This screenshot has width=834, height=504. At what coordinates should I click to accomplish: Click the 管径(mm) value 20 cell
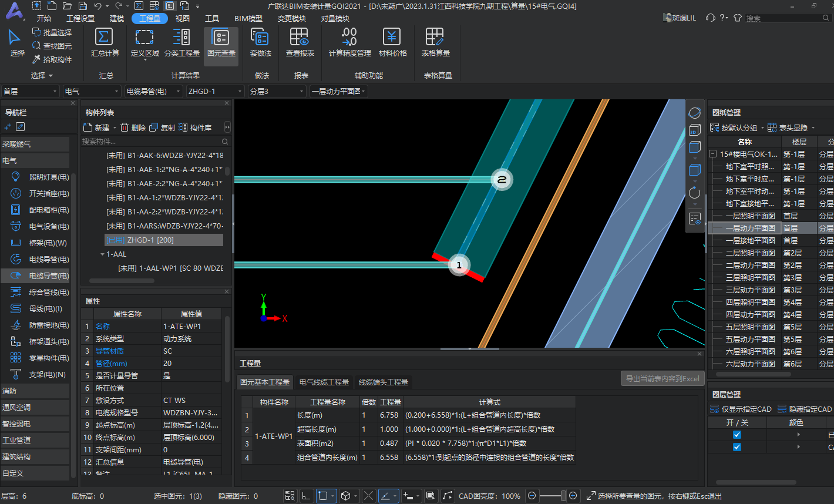(191, 363)
